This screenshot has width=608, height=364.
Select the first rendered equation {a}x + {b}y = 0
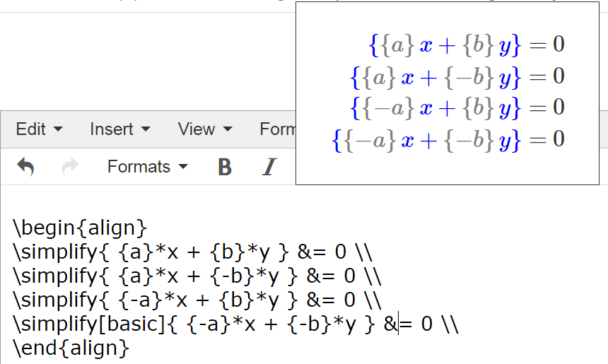[467, 45]
